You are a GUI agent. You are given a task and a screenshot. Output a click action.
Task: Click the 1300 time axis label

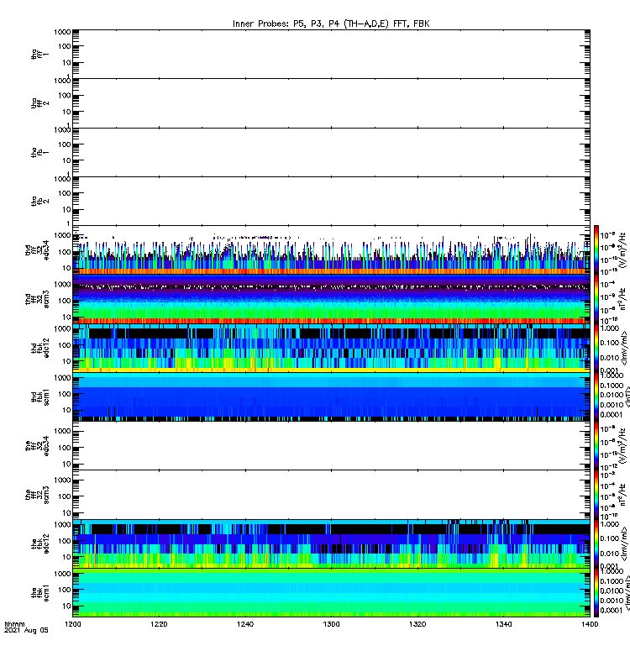(x=331, y=624)
